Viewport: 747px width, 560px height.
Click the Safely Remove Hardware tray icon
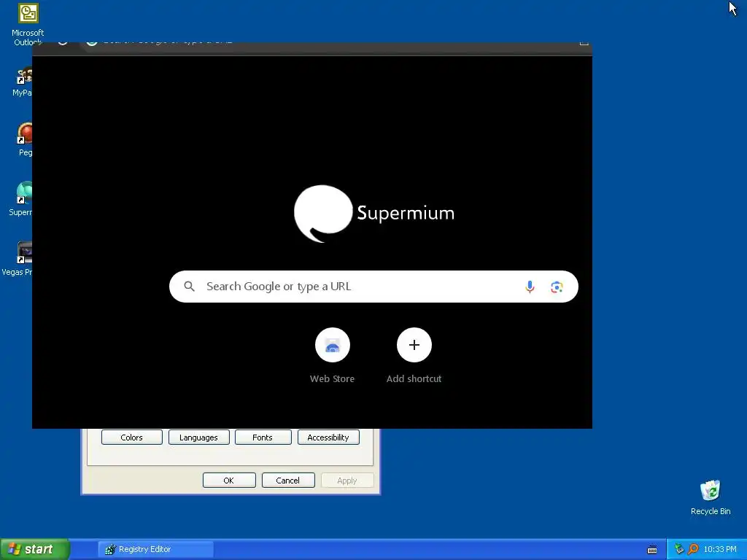pos(679,549)
